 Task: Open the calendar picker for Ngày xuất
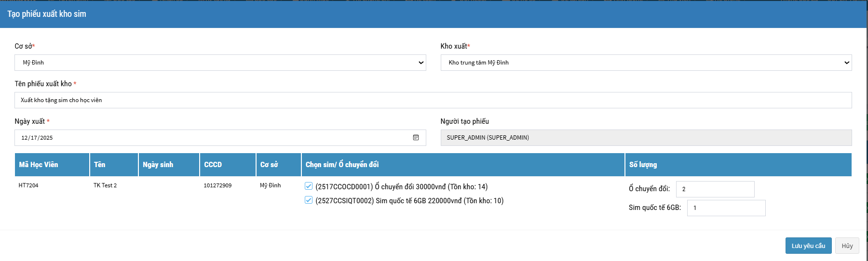[416, 138]
